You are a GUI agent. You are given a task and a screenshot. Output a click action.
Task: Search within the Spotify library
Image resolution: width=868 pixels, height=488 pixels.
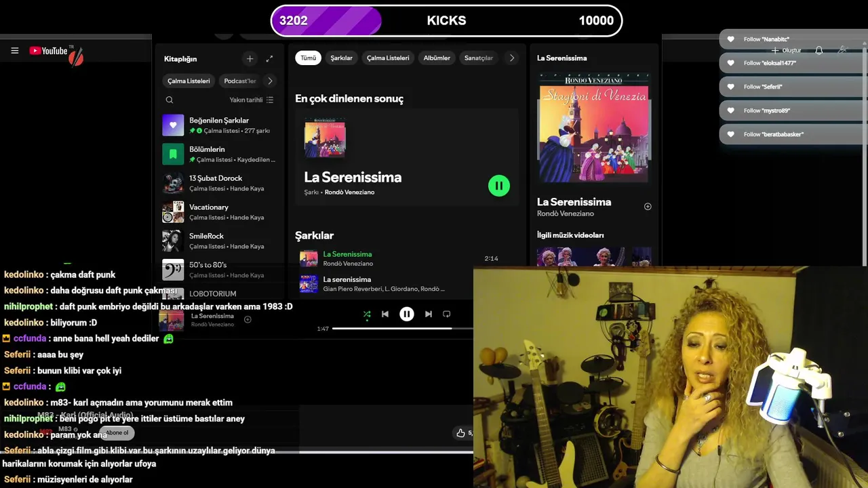(x=170, y=100)
